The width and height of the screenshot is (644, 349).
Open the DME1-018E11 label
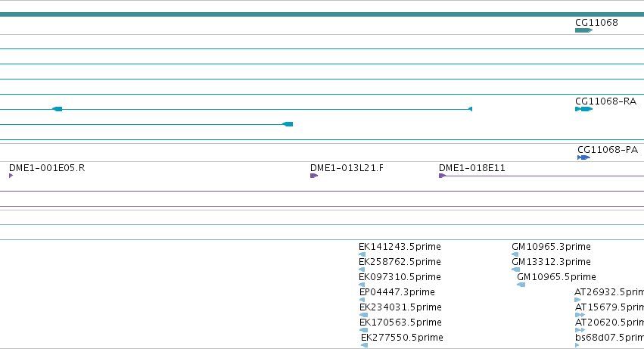(x=472, y=168)
